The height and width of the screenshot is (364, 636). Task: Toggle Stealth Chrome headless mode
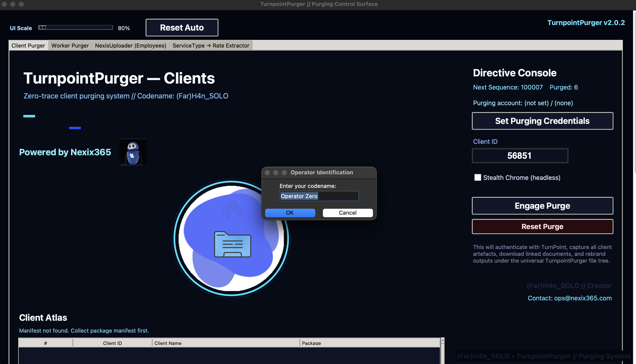click(x=478, y=178)
